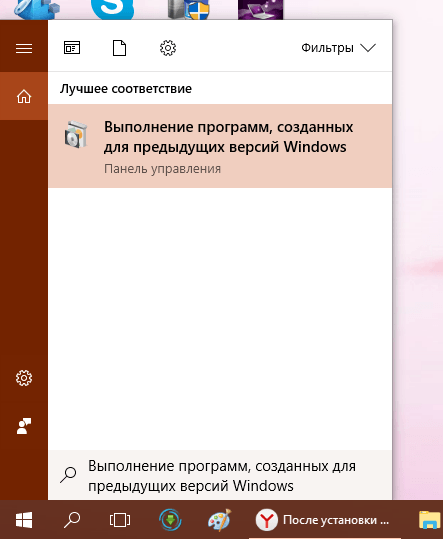
Task: Filter results by settings gear icon
Action: [x=168, y=48]
